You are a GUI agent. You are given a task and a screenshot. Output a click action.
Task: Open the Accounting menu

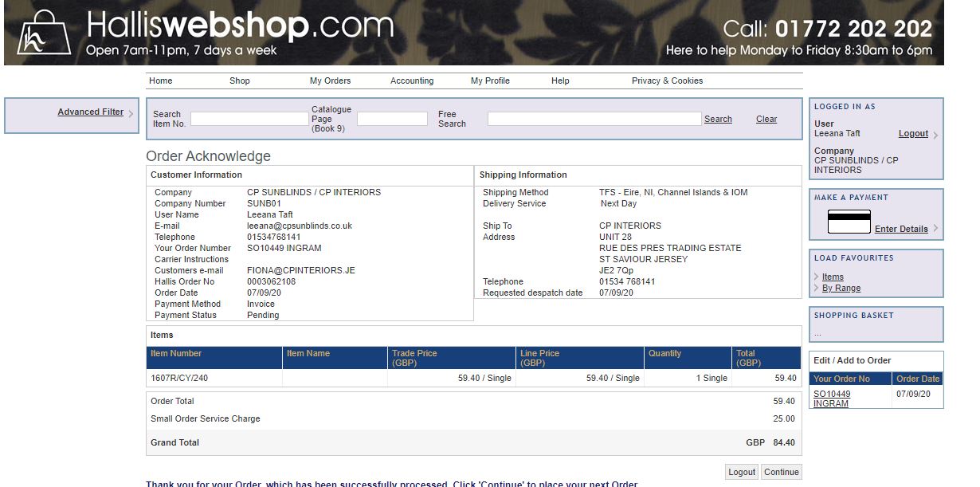click(x=412, y=81)
